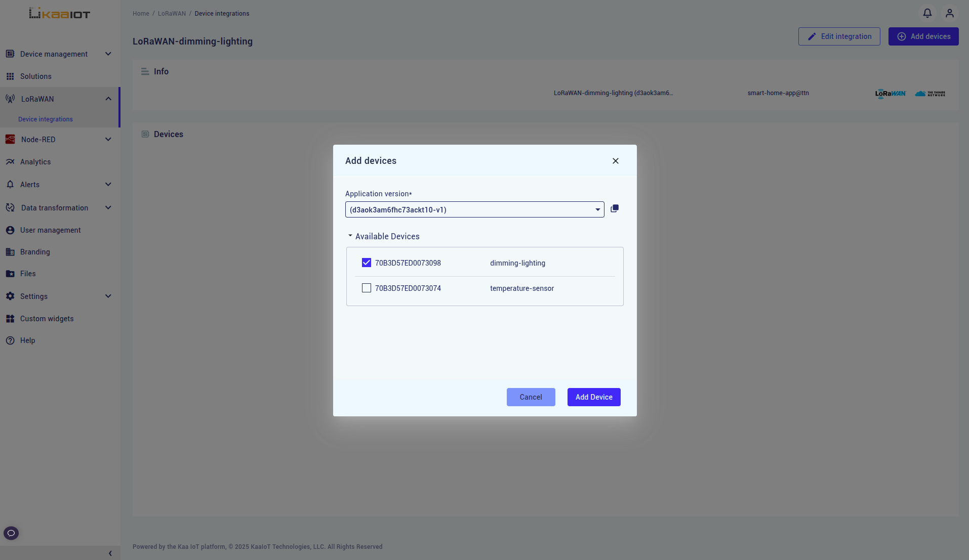The width and height of the screenshot is (969, 560).
Task: Navigate to Home via breadcrumb
Action: tap(141, 13)
